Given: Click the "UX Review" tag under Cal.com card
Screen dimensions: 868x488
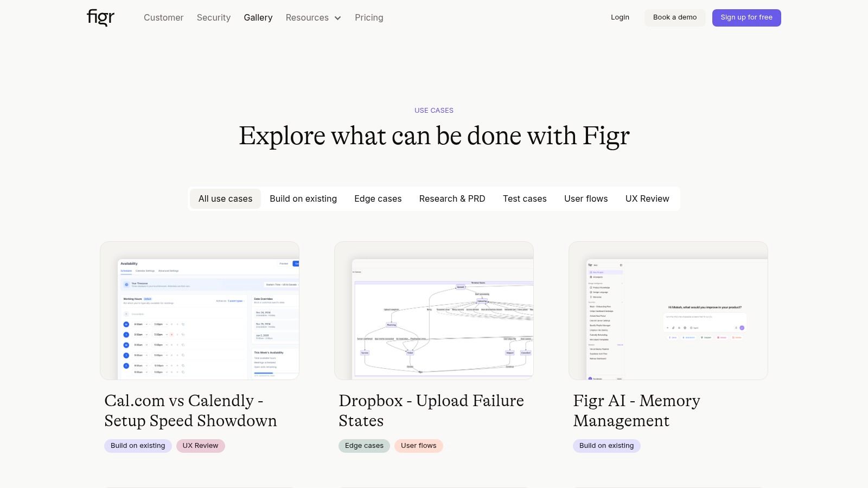Looking at the screenshot, I should 200,446.
